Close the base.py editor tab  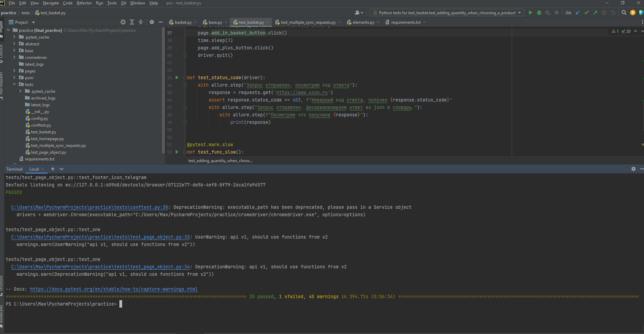point(226,22)
